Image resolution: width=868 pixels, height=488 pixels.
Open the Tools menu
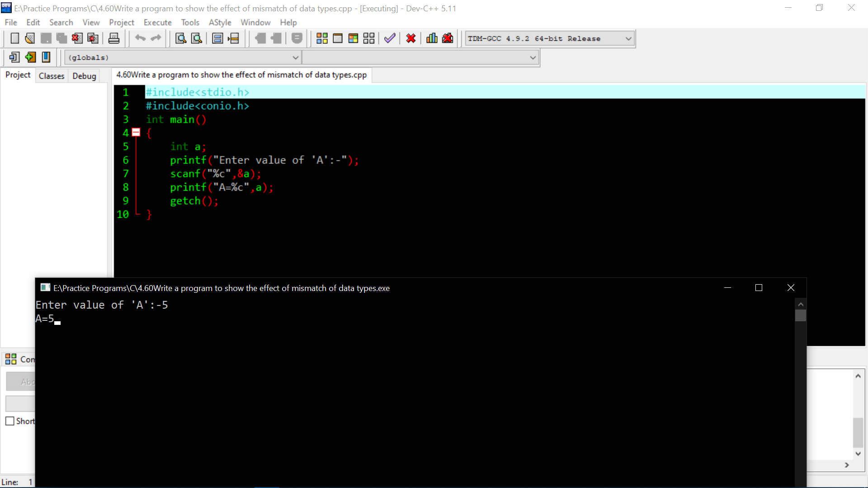click(190, 23)
